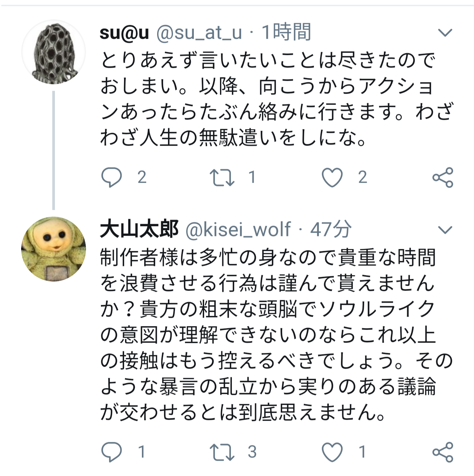Screen dimensions: 474x476
Task: Open the 47分 timestamp
Action: (x=331, y=229)
